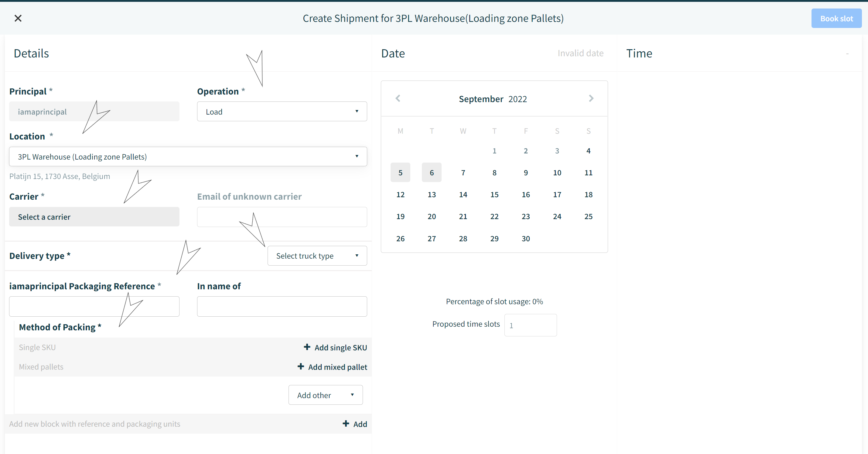This screenshot has width=868, height=454.
Task: Select September 6 in the calendar
Action: tap(432, 173)
